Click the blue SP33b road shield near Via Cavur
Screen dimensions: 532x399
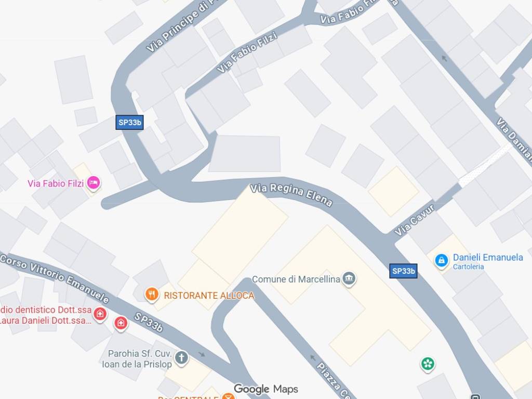point(403,271)
